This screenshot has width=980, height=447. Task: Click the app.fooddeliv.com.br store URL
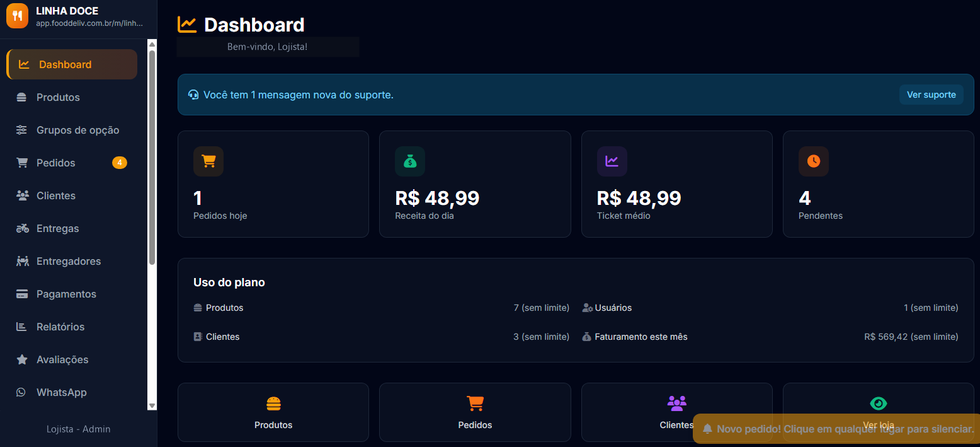[x=90, y=23]
